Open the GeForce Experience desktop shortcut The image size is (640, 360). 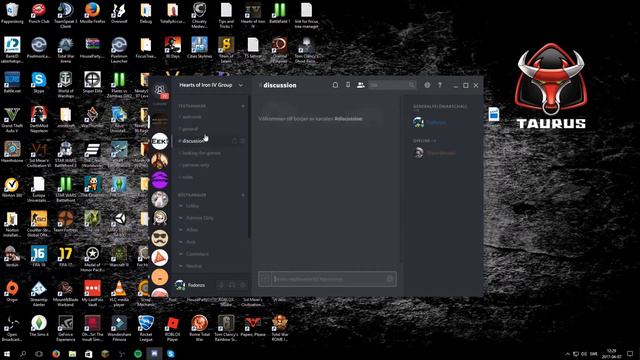pos(65,329)
